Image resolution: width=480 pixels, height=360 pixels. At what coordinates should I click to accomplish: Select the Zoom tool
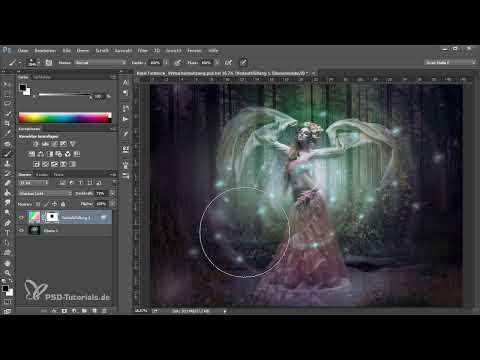point(7,273)
